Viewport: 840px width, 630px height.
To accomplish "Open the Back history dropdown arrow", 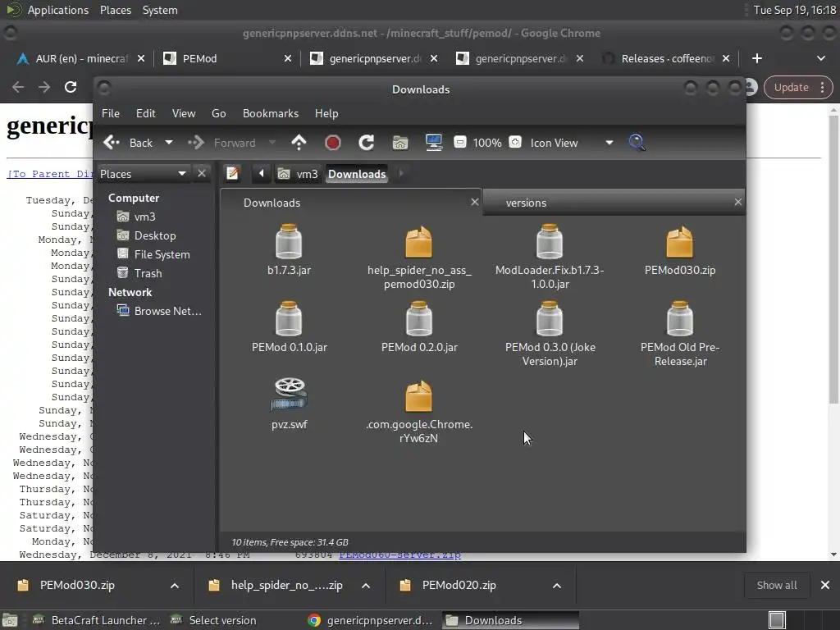I will click(x=169, y=143).
